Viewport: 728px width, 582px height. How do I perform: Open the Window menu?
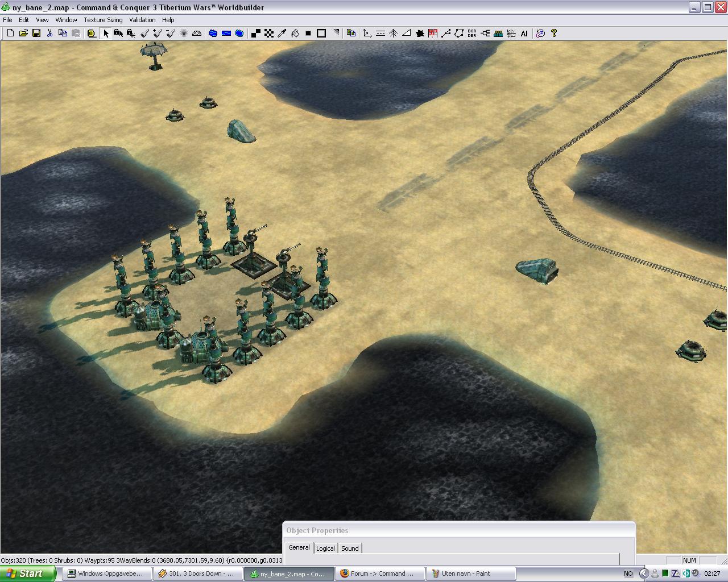(66, 19)
